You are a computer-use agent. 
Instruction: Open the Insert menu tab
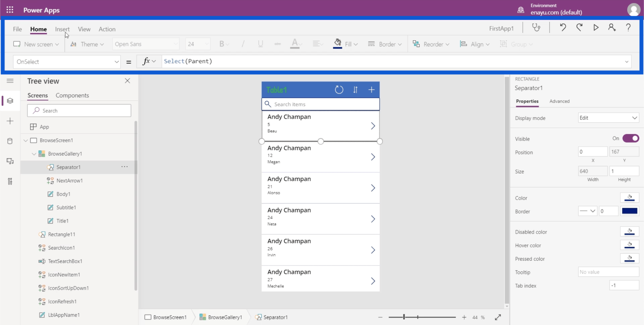point(62,29)
